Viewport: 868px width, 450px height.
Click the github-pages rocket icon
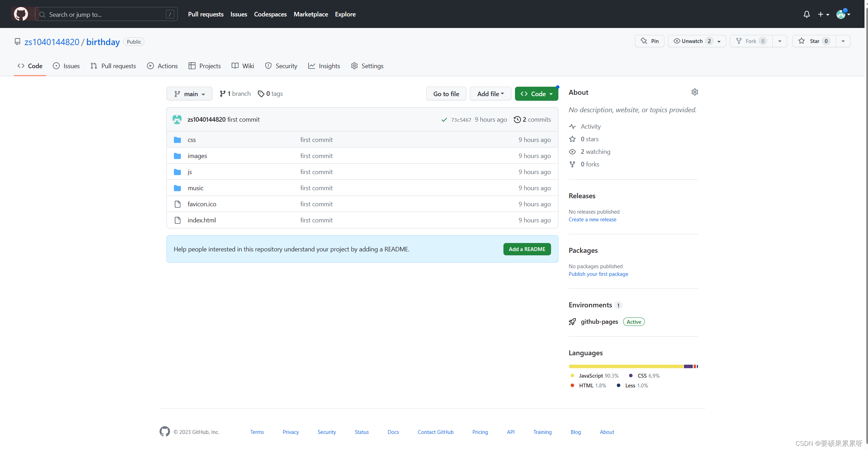click(572, 322)
